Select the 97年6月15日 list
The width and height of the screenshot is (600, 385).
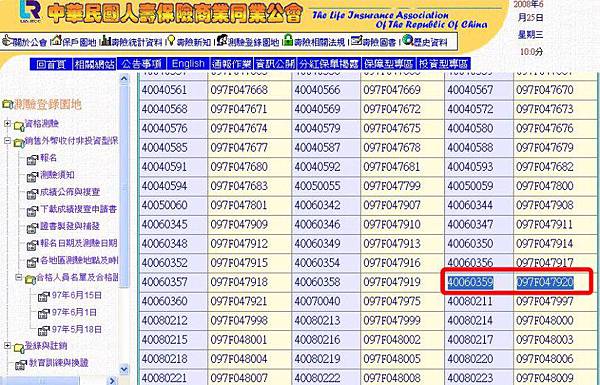pyautogui.click(x=77, y=295)
